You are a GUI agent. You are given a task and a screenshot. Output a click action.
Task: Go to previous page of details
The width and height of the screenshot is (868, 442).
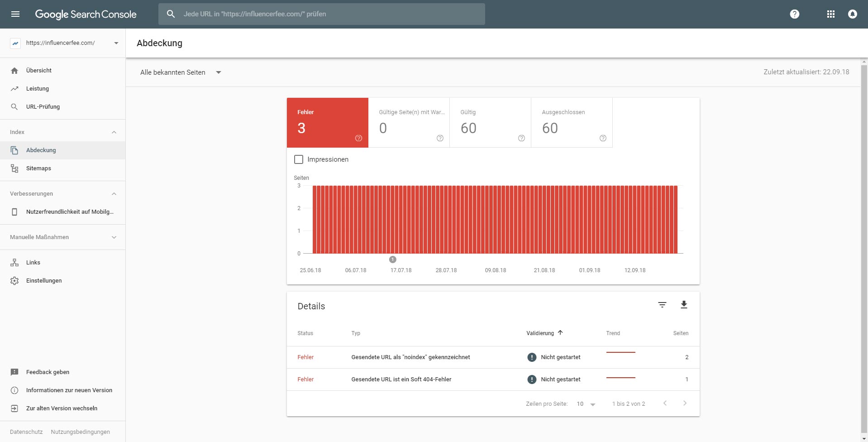[x=665, y=403]
